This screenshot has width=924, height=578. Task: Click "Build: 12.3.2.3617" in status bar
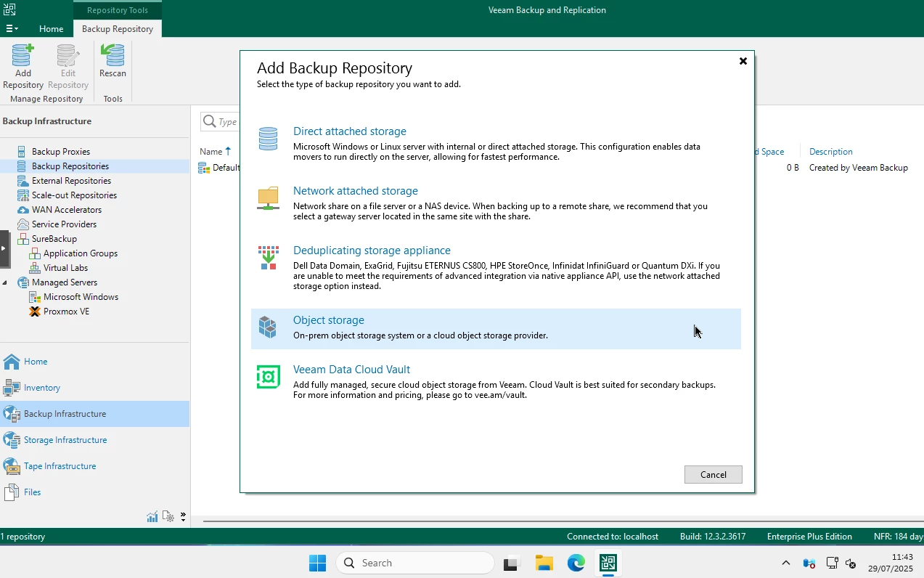click(713, 537)
